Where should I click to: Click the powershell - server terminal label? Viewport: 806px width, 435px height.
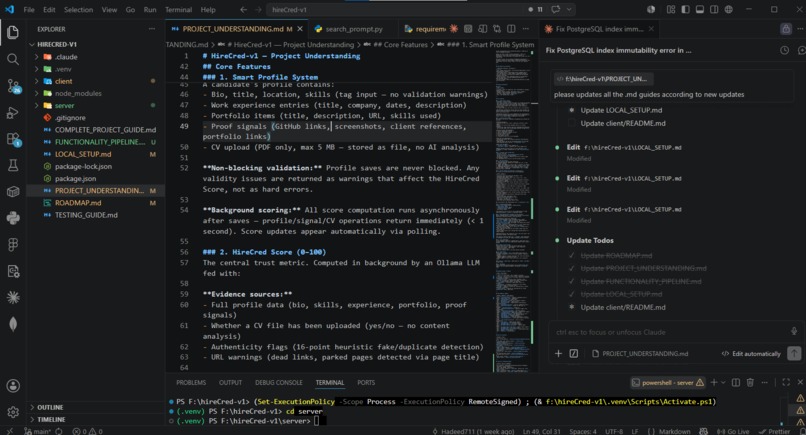tap(668, 382)
